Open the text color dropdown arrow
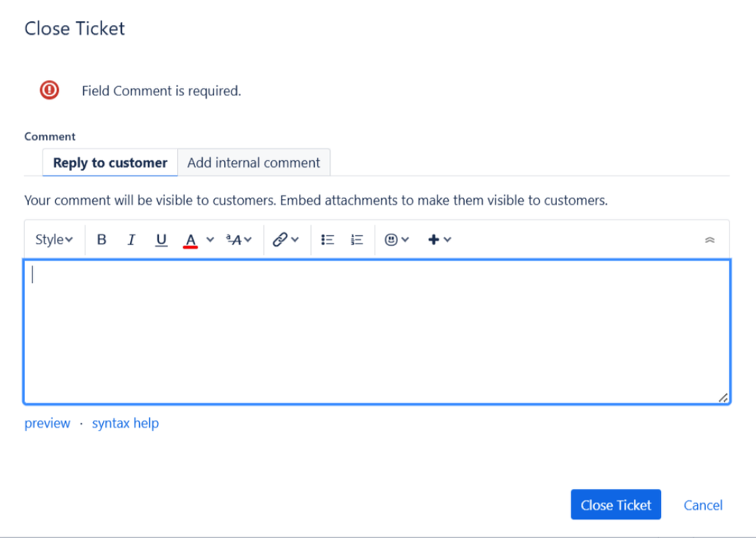 point(210,240)
